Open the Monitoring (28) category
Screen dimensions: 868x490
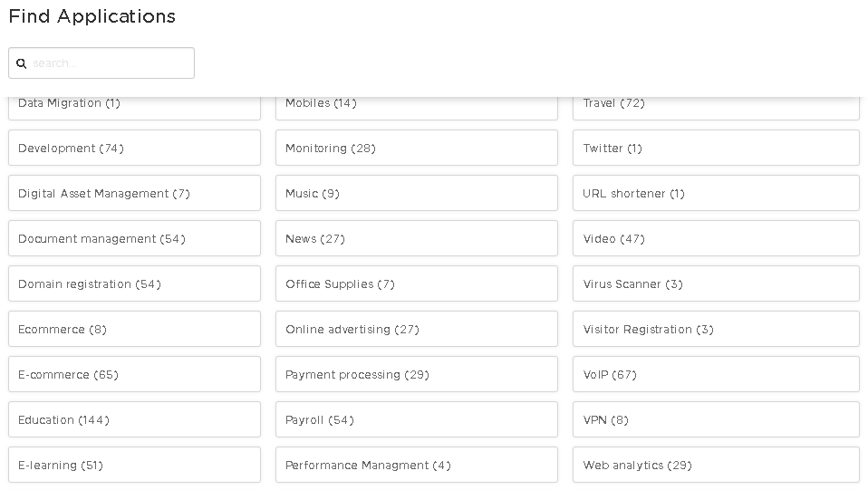pyautogui.click(x=416, y=148)
